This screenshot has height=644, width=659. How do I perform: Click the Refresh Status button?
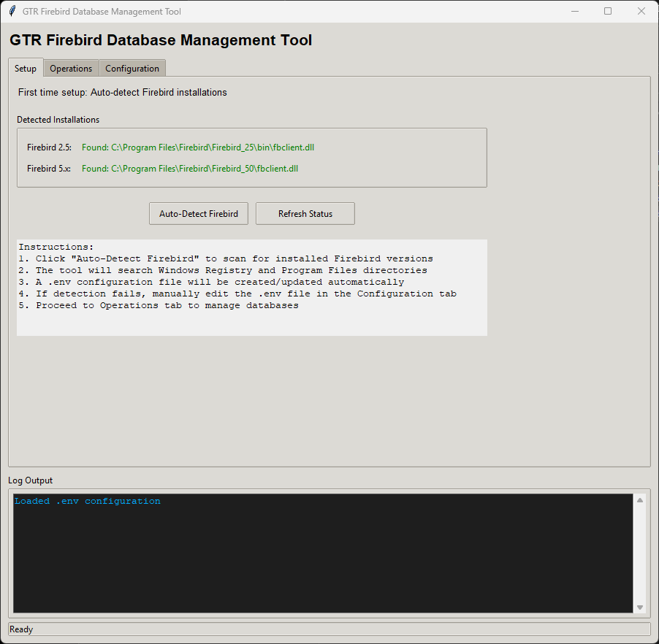(x=305, y=214)
